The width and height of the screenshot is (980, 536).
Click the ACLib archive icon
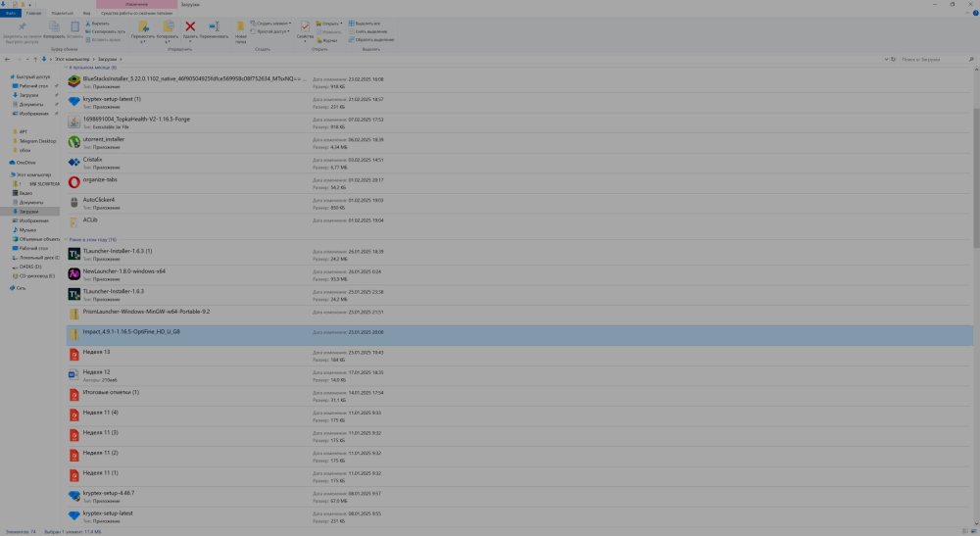point(73,222)
